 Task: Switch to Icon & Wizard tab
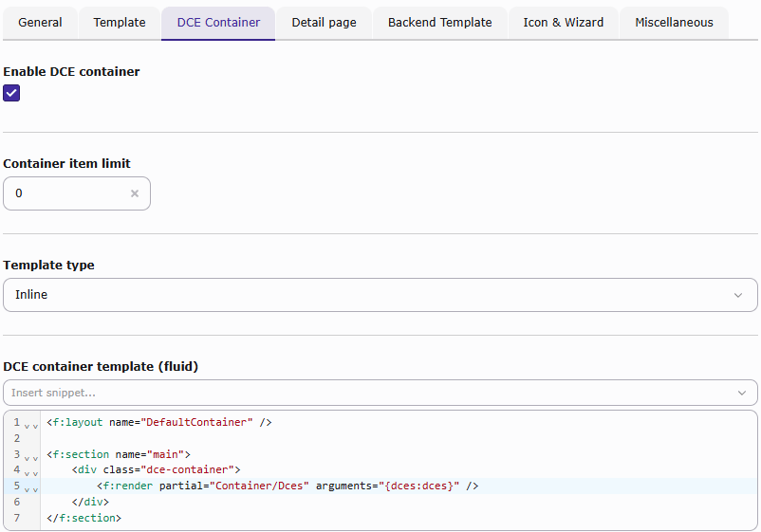(x=563, y=23)
